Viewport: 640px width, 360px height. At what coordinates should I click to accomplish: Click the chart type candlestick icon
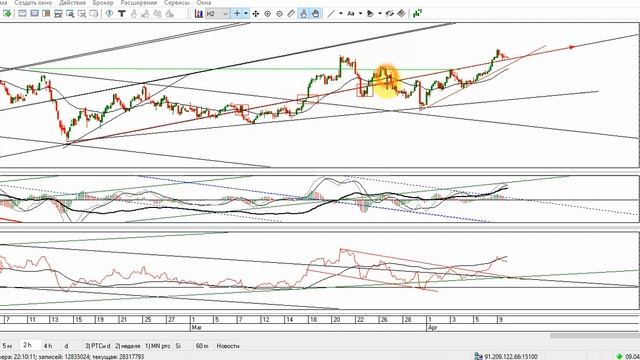point(199,13)
